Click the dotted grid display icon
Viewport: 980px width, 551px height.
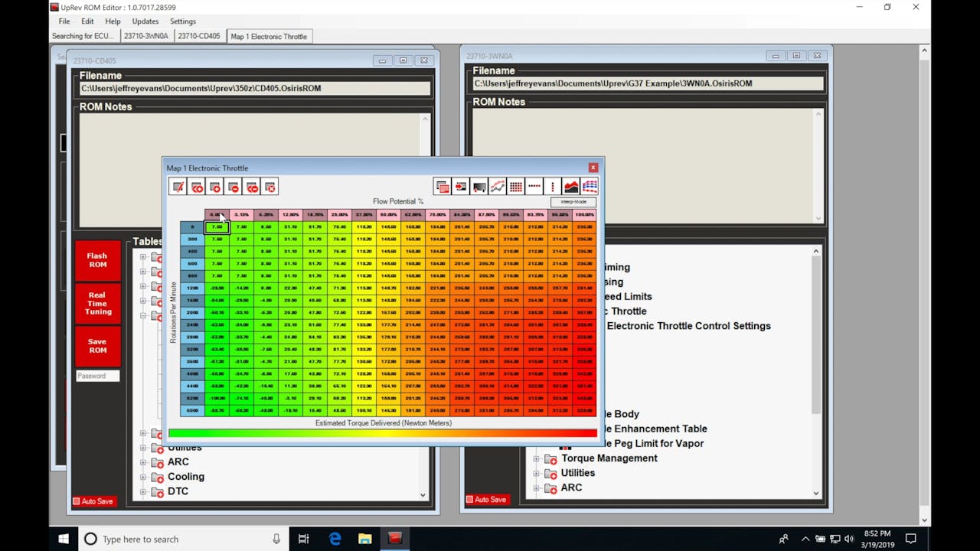[x=515, y=186]
